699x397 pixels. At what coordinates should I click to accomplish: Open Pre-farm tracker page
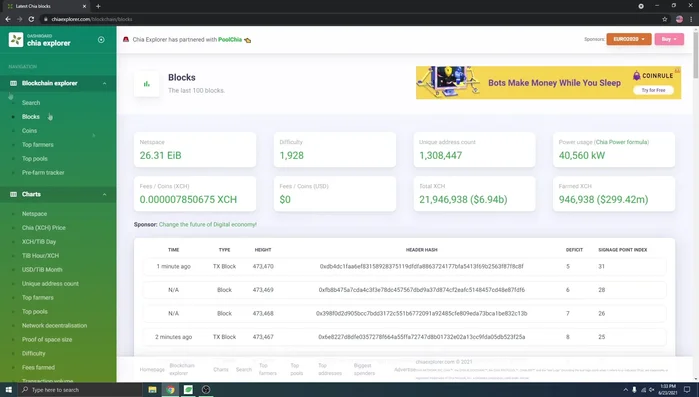click(43, 172)
